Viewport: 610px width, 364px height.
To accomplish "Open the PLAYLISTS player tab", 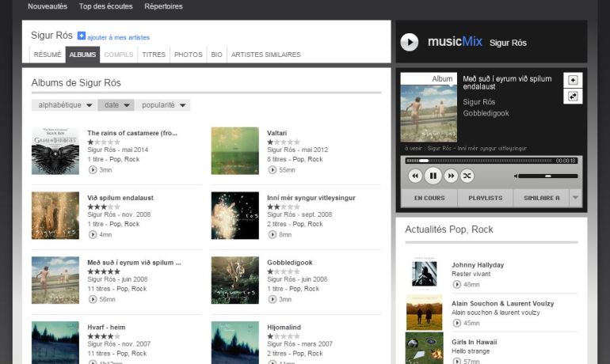I will tap(485, 198).
